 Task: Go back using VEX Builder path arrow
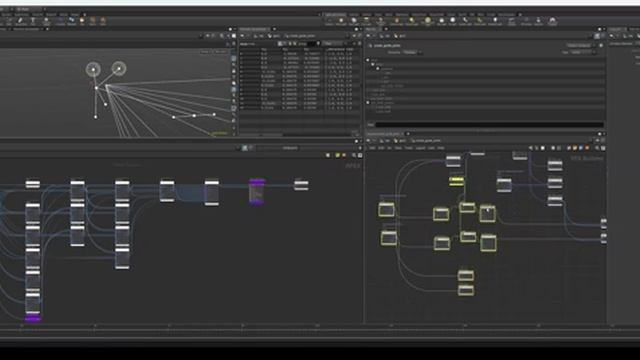pyautogui.click(x=368, y=140)
